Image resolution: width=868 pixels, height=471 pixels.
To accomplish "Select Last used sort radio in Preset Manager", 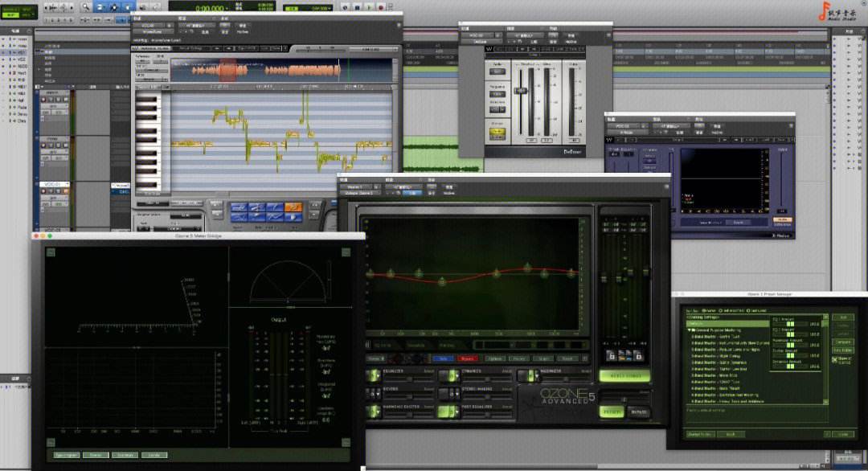I will 748,311.
